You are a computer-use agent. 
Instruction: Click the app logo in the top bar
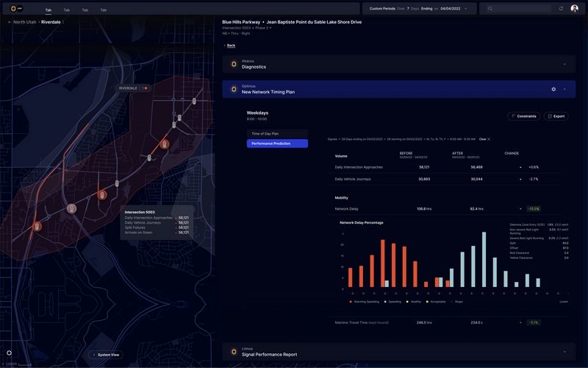click(13, 9)
